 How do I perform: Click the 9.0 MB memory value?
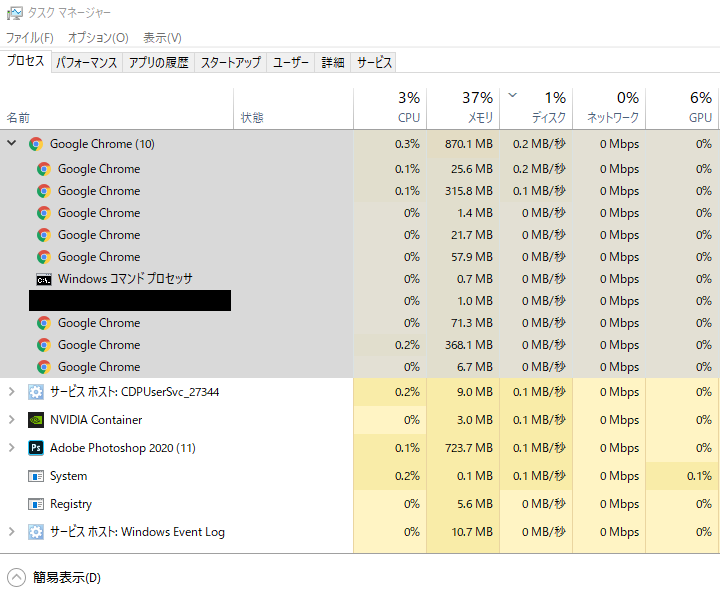pos(475,392)
